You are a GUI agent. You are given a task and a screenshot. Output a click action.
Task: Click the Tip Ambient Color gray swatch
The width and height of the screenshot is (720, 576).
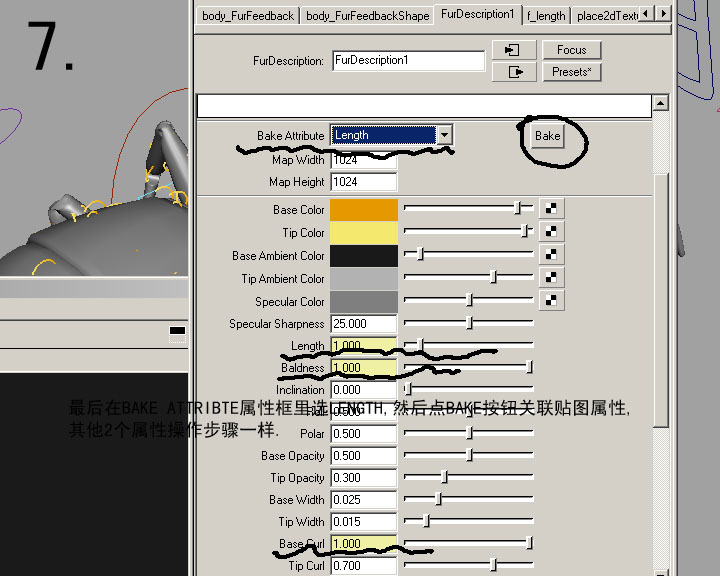tap(364, 278)
